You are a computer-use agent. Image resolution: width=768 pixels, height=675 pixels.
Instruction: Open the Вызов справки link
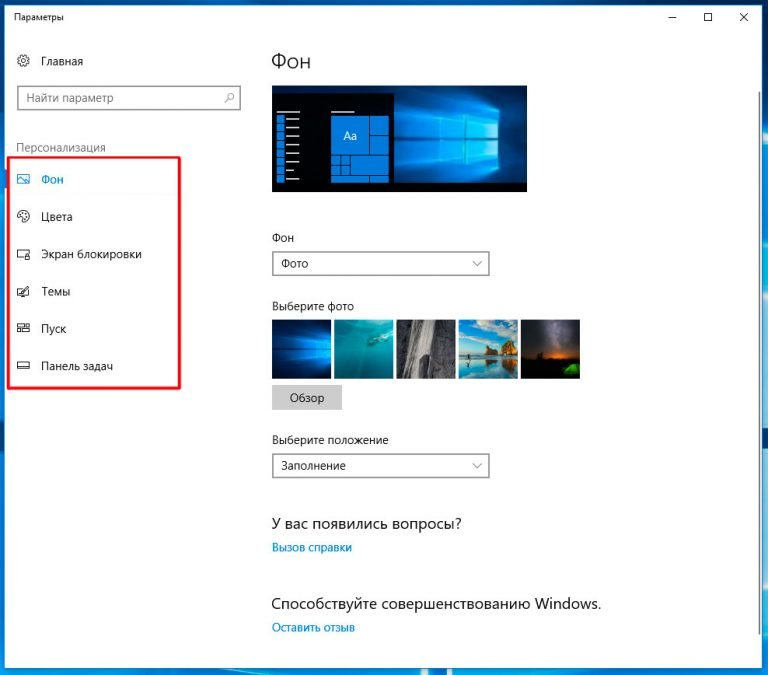click(x=312, y=548)
